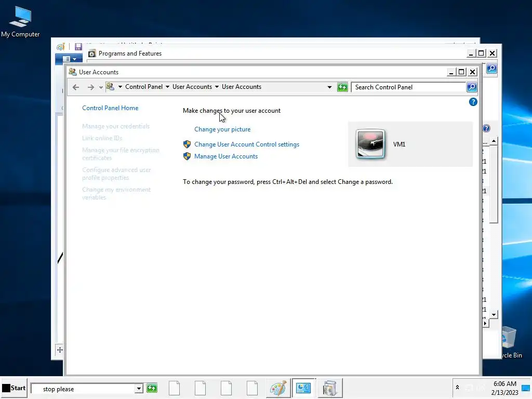
Task: Close the Programs and Features window
Action: (493, 54)
